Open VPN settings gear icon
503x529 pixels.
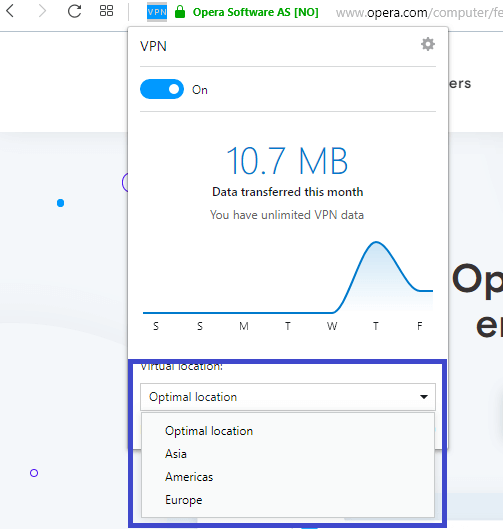coord(428,44)
